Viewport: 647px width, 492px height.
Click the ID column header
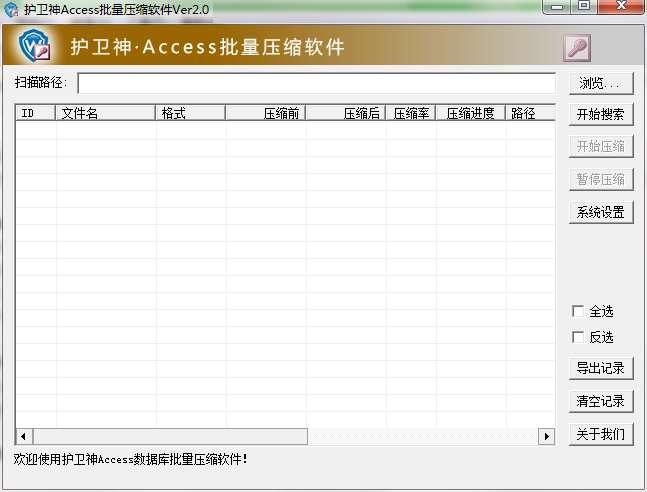(x=35, y=113)
